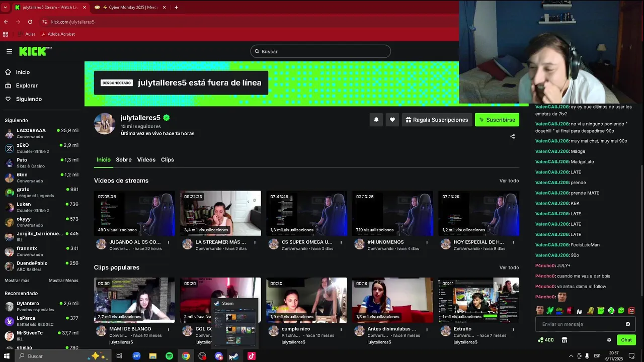Open options menu for LA STREAMER MÁS video
This screenshot has height=362, width=644.
(x=255, y=242)
